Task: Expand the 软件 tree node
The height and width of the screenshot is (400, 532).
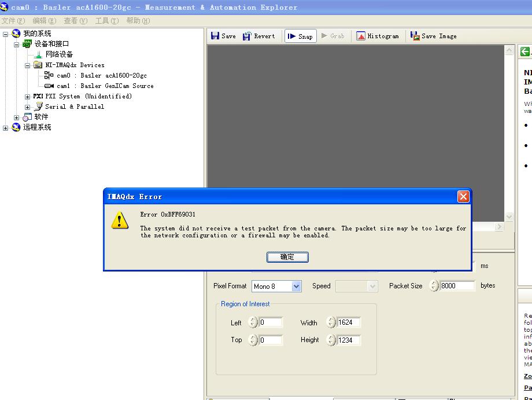Action: [x=16, y=118]
